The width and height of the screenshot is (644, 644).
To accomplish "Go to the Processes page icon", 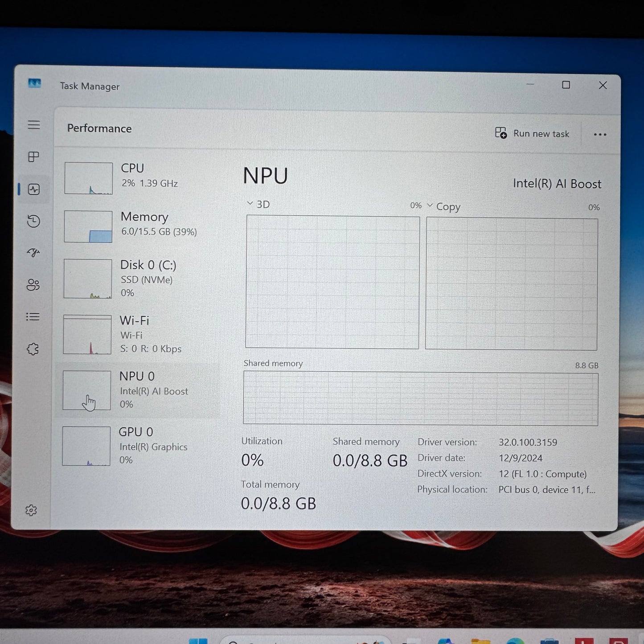I will tap(34, 157).
